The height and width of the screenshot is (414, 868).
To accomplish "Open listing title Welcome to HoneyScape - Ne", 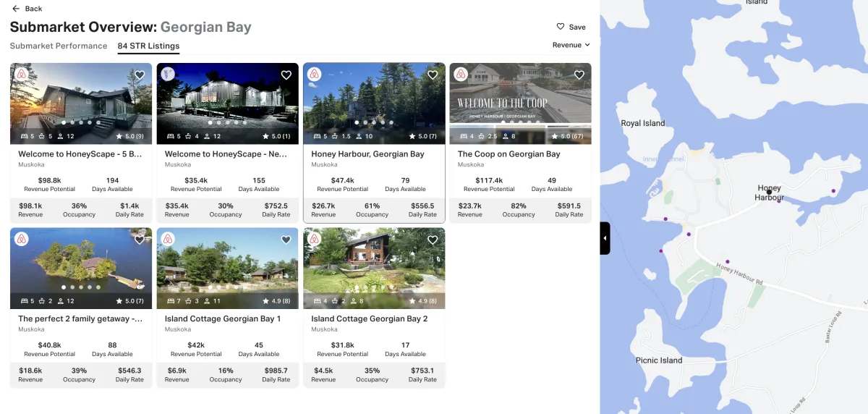I will point(226,154).
